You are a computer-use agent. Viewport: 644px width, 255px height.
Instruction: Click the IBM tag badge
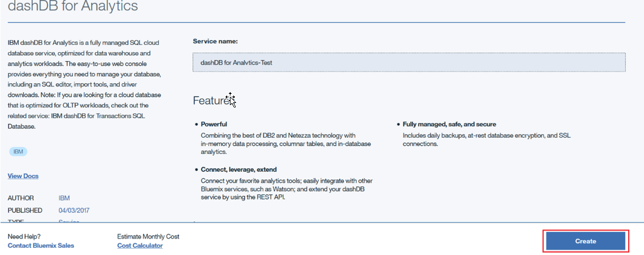tap(18, 152)
